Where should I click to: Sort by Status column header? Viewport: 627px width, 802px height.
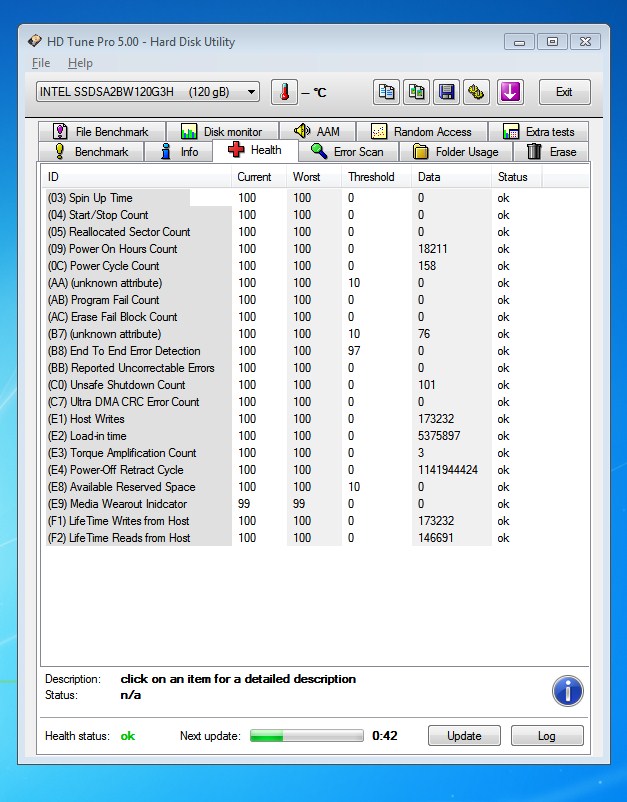coord(516,177)
